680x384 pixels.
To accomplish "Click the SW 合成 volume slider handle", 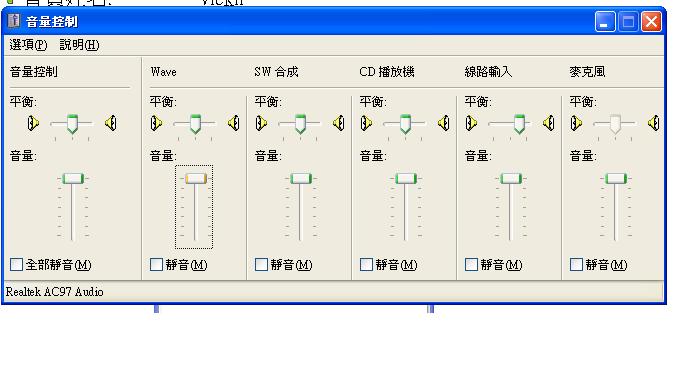I will point(301,178).
